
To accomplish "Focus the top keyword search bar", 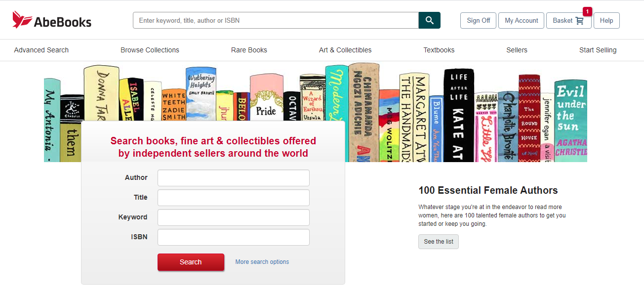I will (x=276, y=21).
